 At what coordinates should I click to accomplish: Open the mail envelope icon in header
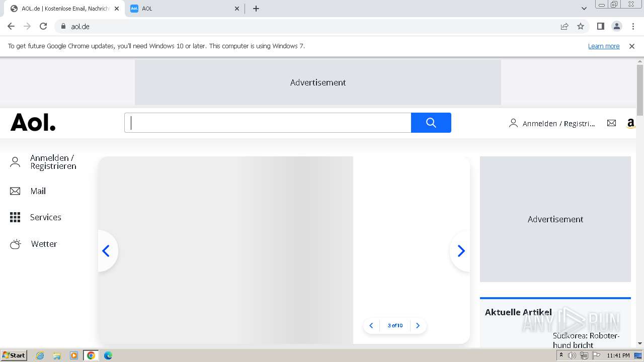coord(611,123)
